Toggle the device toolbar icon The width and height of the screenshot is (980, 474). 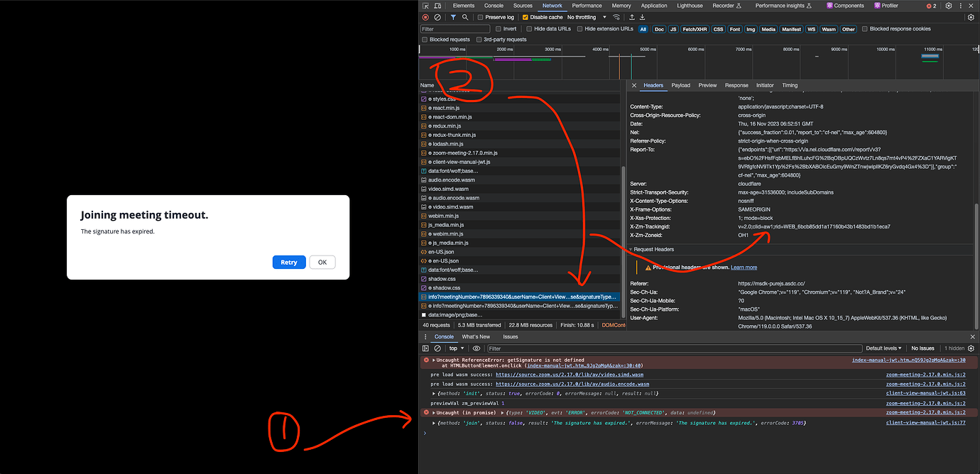click(x=438, y=6)
